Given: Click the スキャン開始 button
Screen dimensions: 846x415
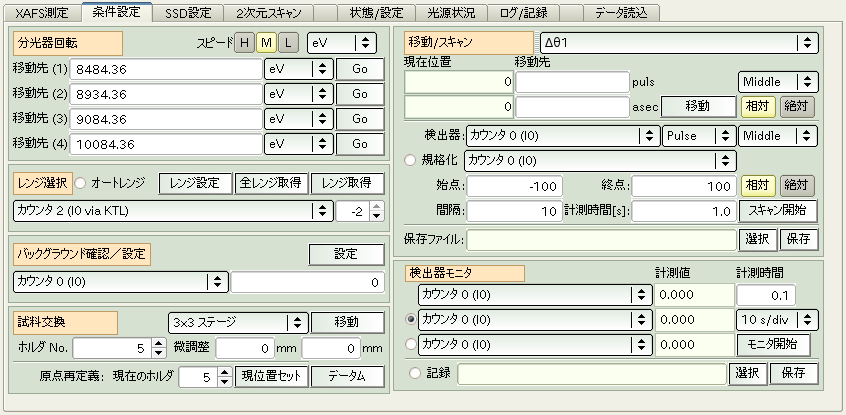Looking at the screenshot, I should (x=777, y=211).
